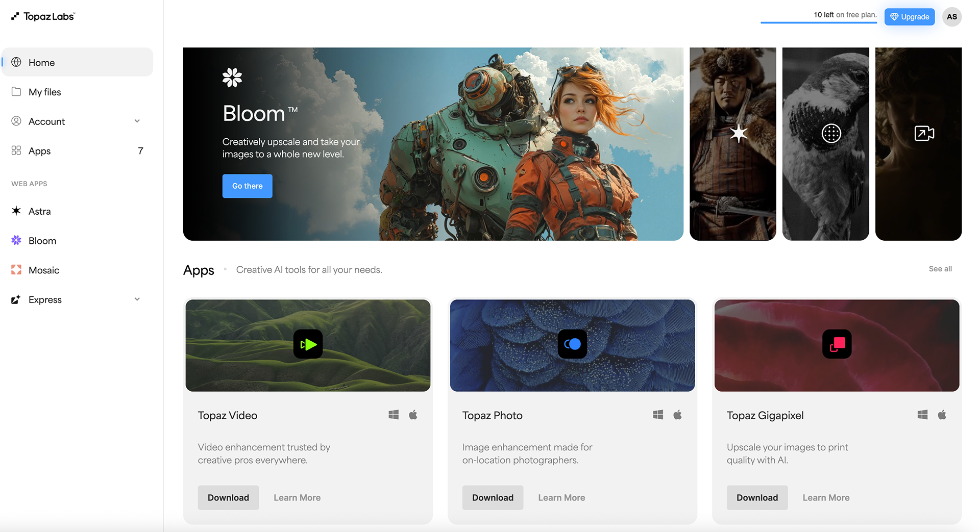The image size is (980, 532).
Task: Click the Topaz Gigapixel title text
Action: click(765, 415)
